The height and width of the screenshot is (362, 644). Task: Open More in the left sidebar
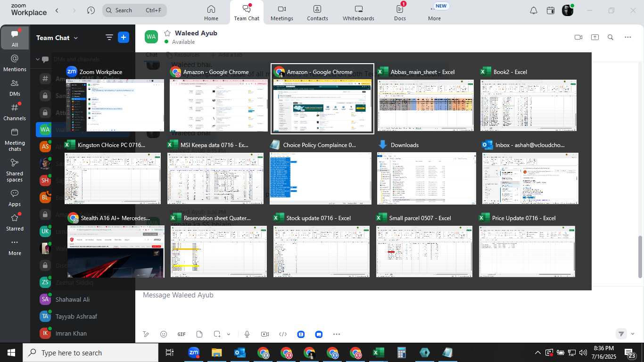[x=15, y=247]
